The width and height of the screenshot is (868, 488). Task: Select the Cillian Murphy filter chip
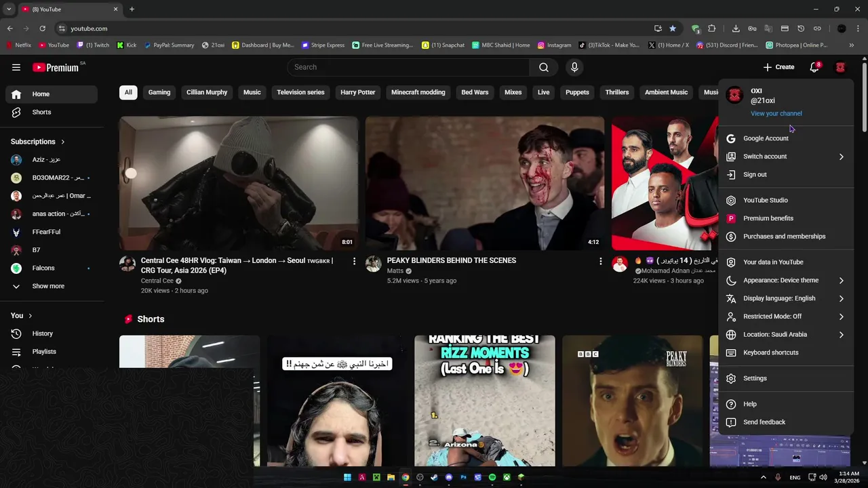(207, 92)
